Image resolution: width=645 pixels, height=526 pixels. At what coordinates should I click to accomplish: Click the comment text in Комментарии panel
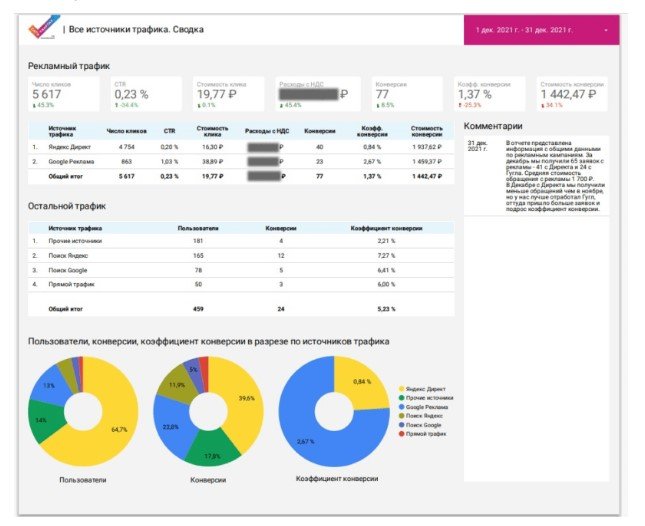point(555,176)
